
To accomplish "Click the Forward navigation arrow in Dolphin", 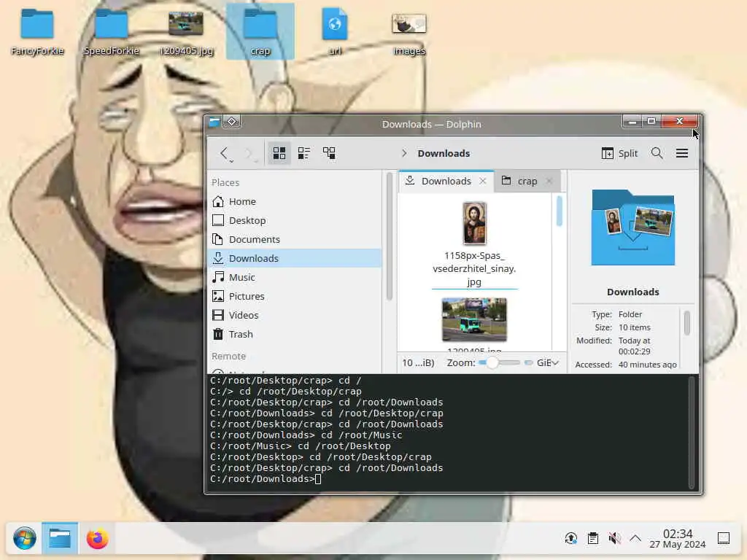I will tap(248, 153).
